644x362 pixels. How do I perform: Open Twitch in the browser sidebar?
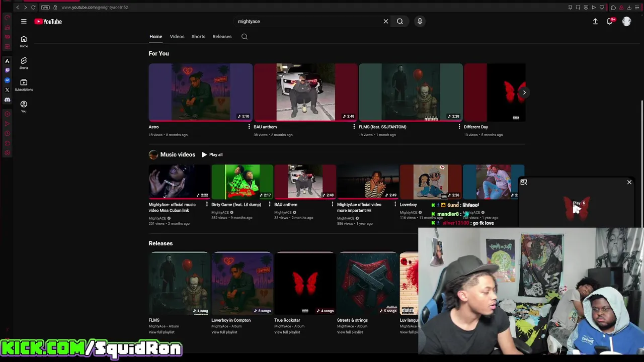click(8, 70)
